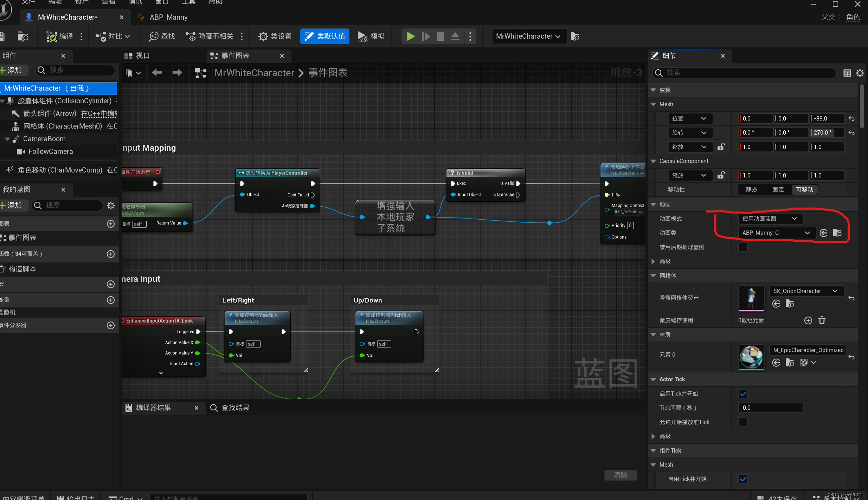
Task: Toggle Mesh scale lock icon
Action: 721,147
